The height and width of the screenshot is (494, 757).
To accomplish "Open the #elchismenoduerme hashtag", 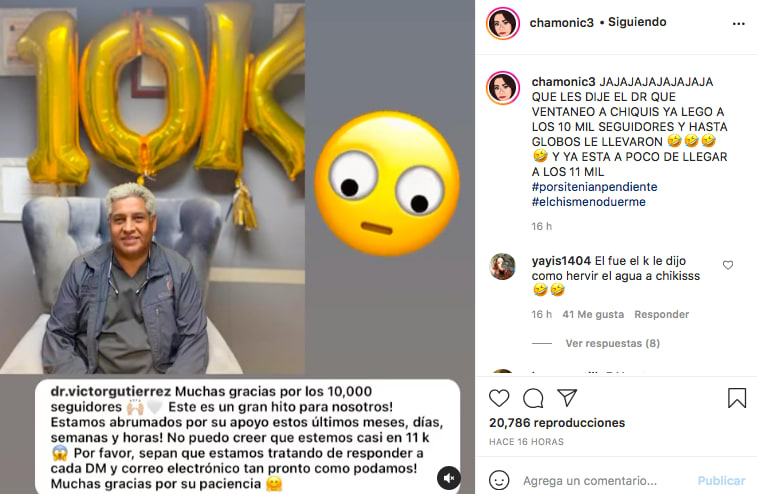I will (x=589, y=202).
